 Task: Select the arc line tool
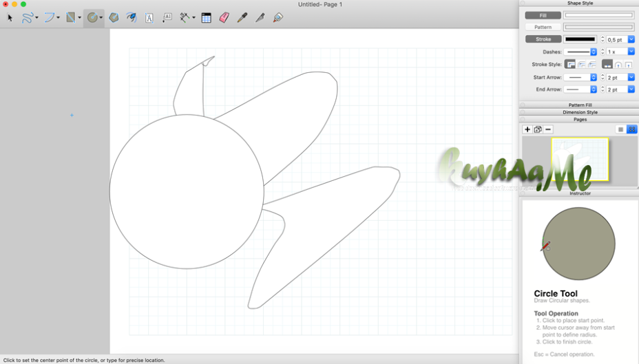click(x=49, y=17)
